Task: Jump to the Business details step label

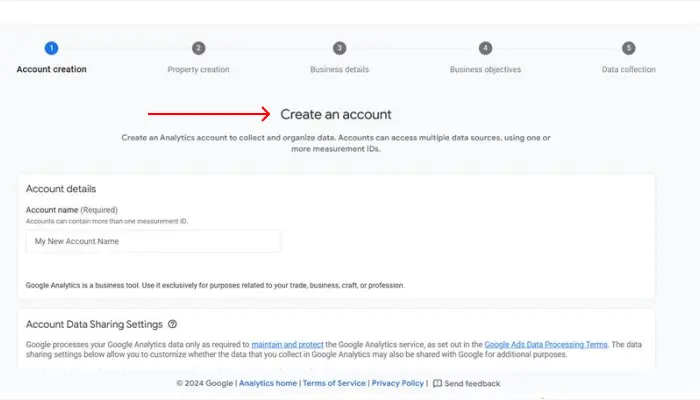Action: point(340,70)
